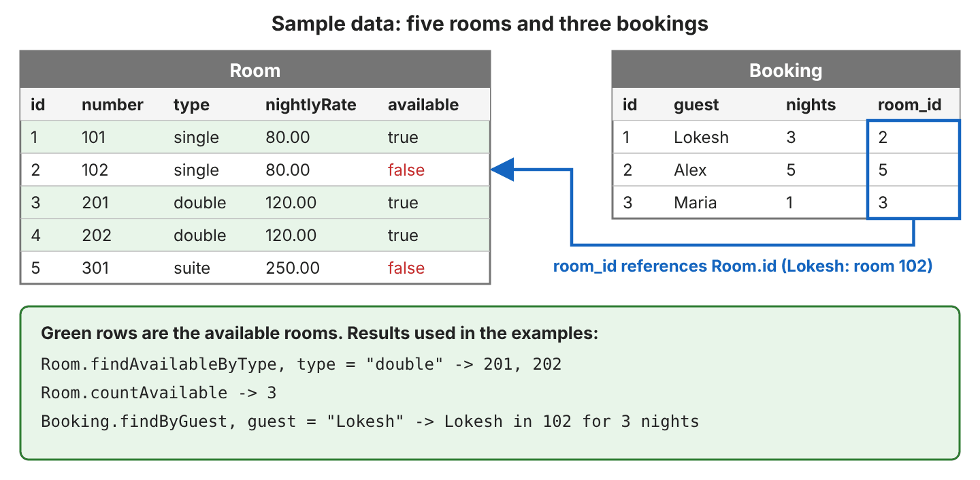980x480 pixels.
Task: Click room_id value 5 in Alex row
Action: pyautogui.click(x=883, y=170)
